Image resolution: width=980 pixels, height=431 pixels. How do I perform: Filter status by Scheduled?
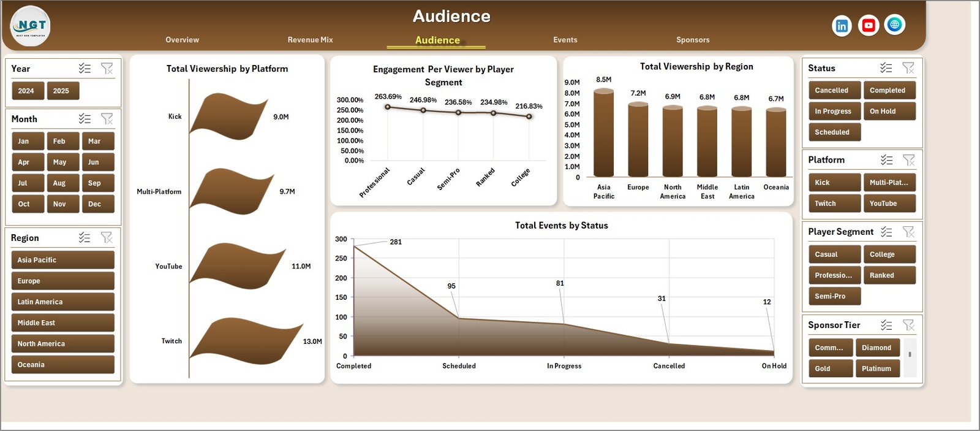pyautogui.click(x=834, y=132)
